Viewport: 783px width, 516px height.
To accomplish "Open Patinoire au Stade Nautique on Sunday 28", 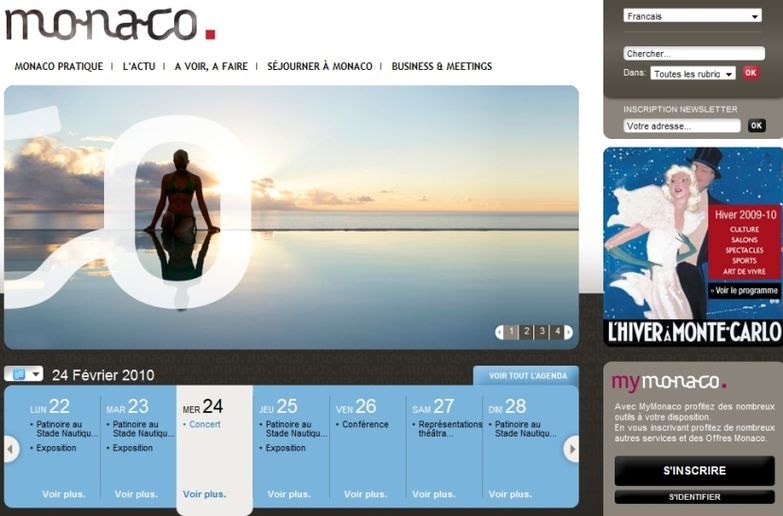I will (525, 429).
